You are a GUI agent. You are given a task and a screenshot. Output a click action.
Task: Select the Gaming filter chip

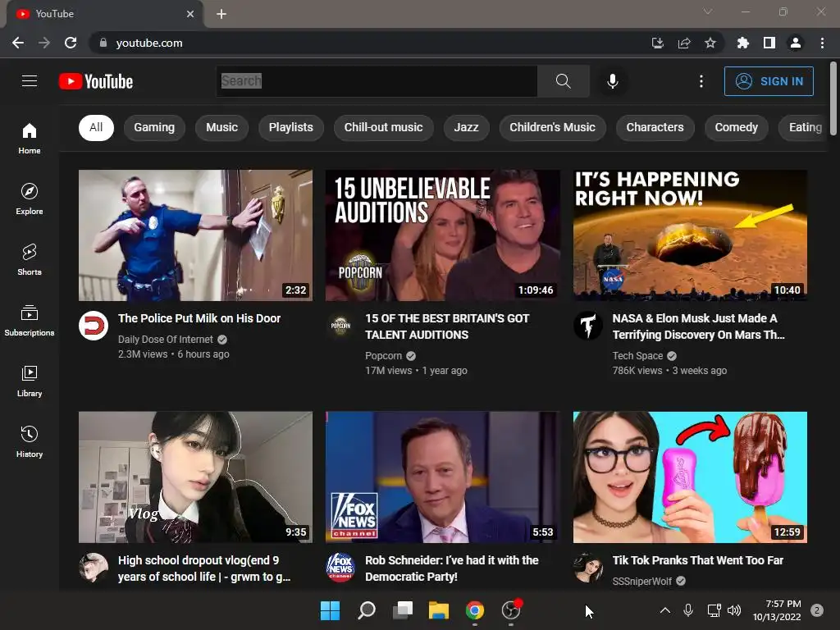[154, 127]
